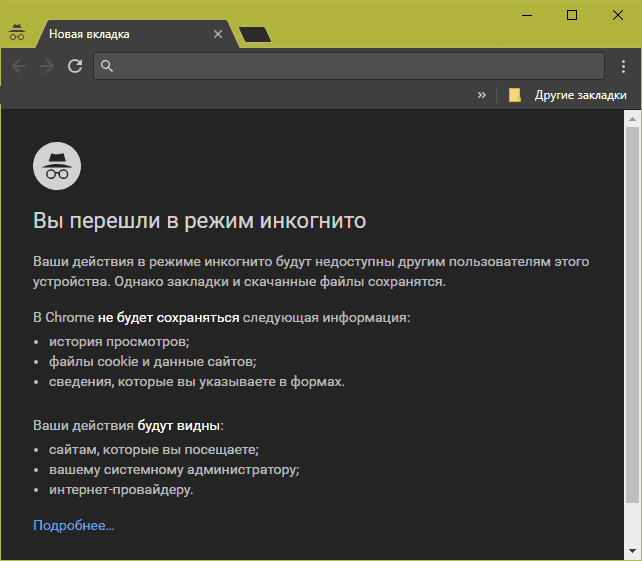
Task: Click the scrollbar up arrow
Action: (x=633, y=119)
